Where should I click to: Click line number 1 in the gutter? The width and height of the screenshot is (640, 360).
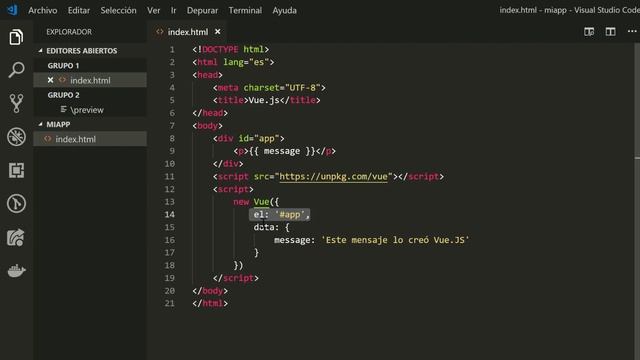[x=172, y=49]
